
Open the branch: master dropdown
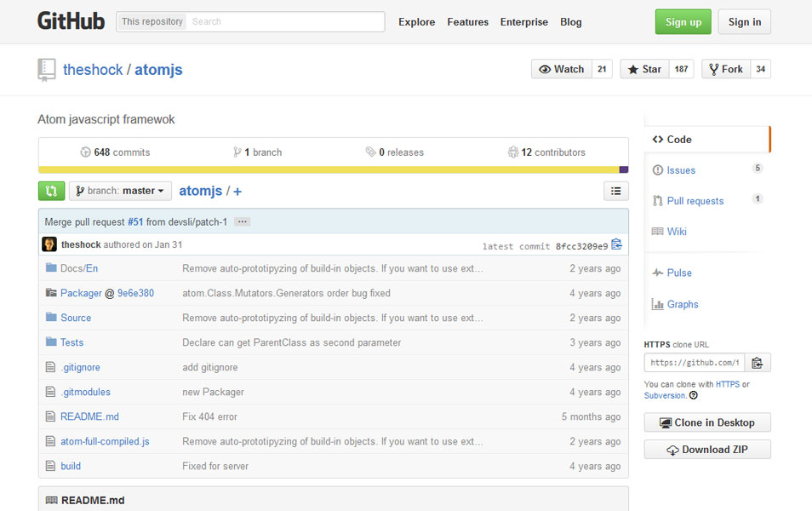click(x=120, y=191)
